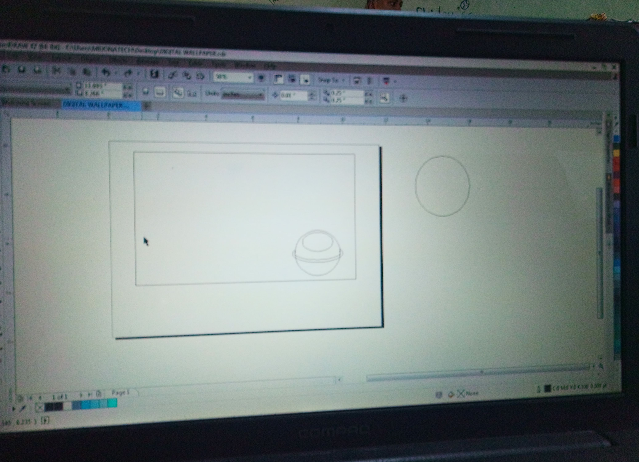Pick the black swatch in document palette
639x462 pixels.
[50, 406]
